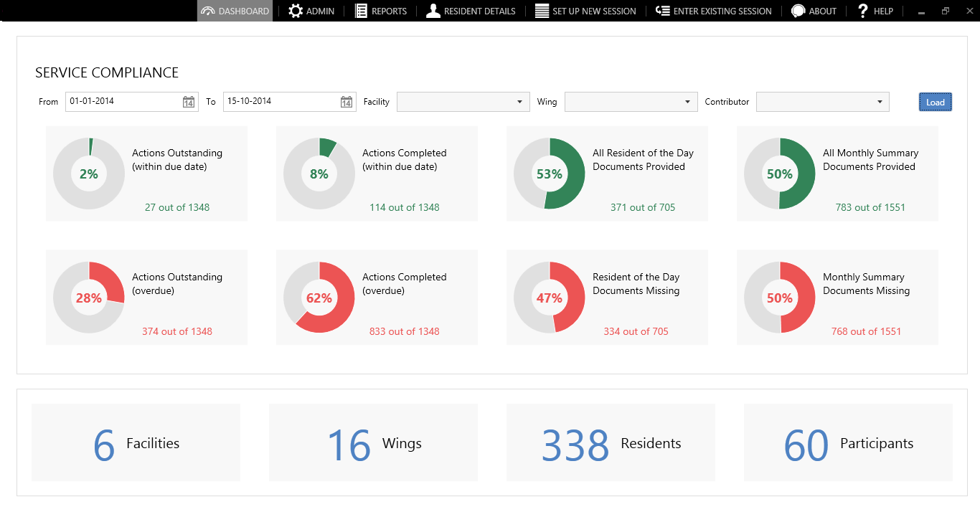Click the Dashboard gauge icon
980x522 pixels.
[x=208, y=11]
